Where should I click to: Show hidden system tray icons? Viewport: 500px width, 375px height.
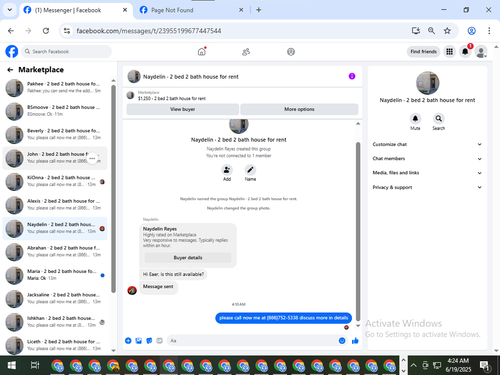[413, 365]
